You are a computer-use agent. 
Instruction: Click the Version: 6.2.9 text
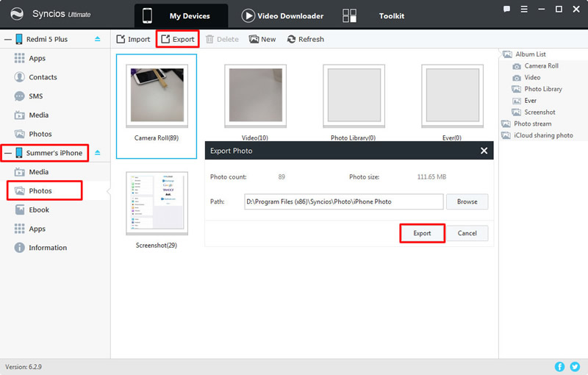pos(24,366)
